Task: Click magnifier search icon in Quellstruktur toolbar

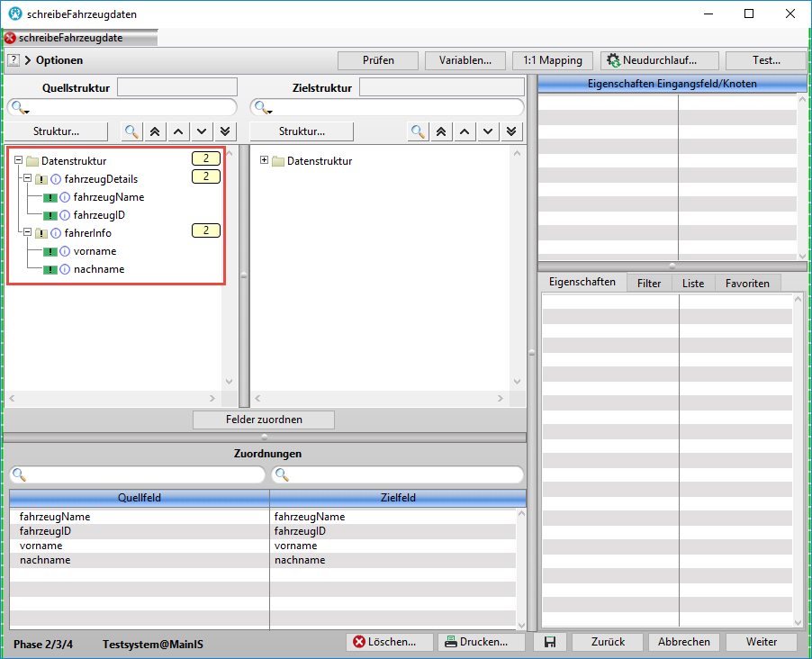Action: (131, 131)
